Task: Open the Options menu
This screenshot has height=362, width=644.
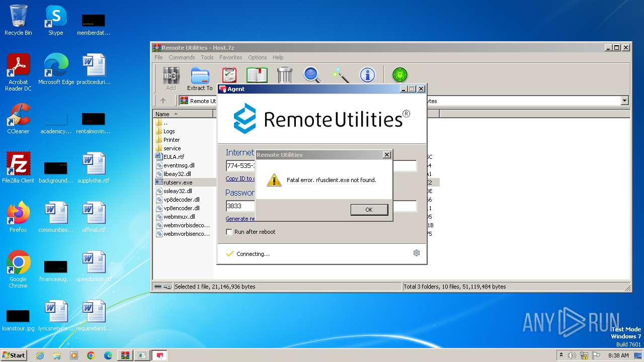Action: (x=258, y=57)
